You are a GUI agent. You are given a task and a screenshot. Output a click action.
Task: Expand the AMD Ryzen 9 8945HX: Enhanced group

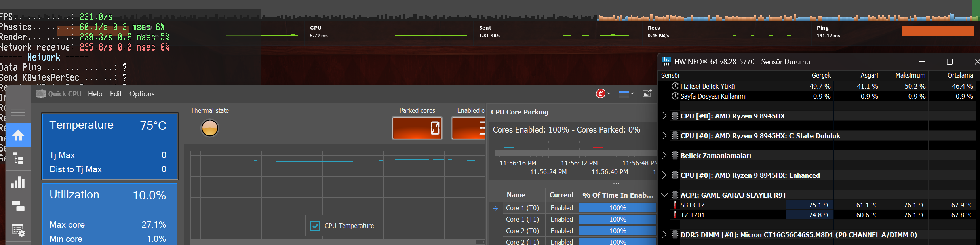click(664, 175)
